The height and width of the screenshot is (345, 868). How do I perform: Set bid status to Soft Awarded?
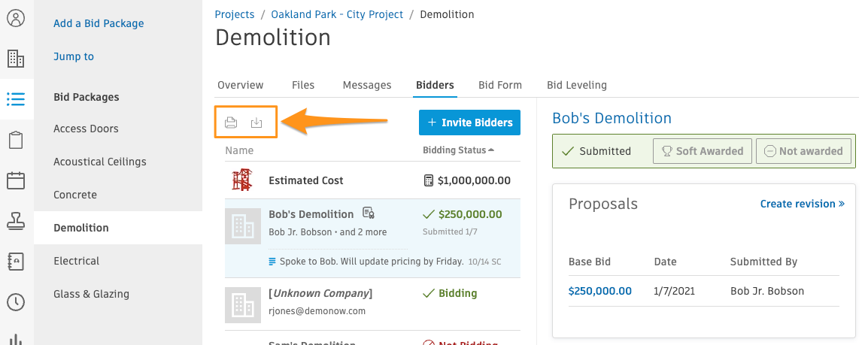(703, 151)
